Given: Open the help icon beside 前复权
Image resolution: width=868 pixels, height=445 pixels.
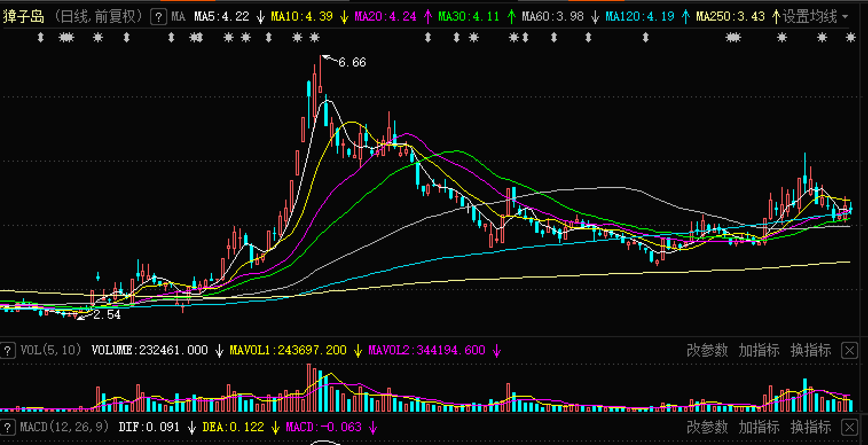Looking at the screenshot, I should click(x=159, y=17).
